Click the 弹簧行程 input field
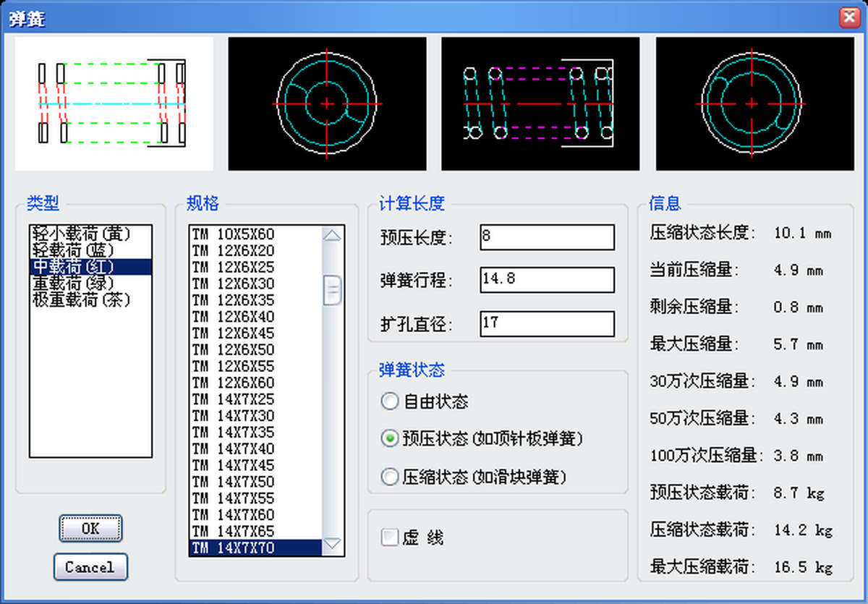 coord(547,280)
